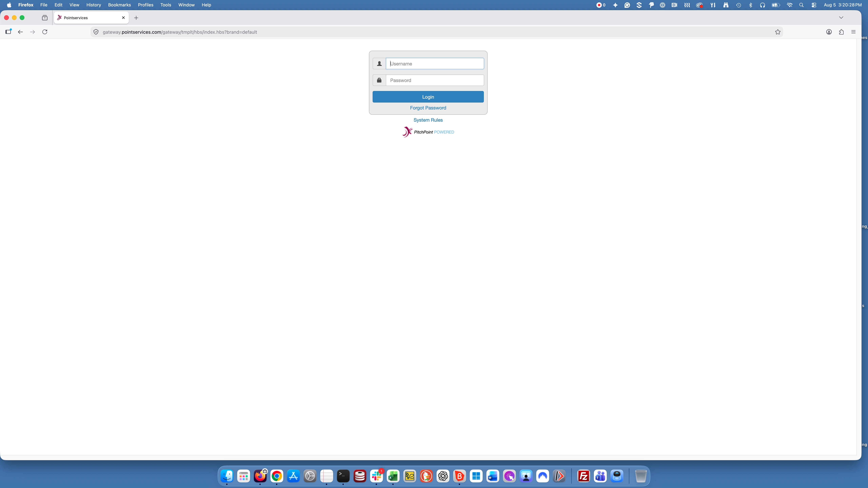Open the History menu
Viewport: 868px width, 488px height.
pyautogui.click(x=94, y=5)
